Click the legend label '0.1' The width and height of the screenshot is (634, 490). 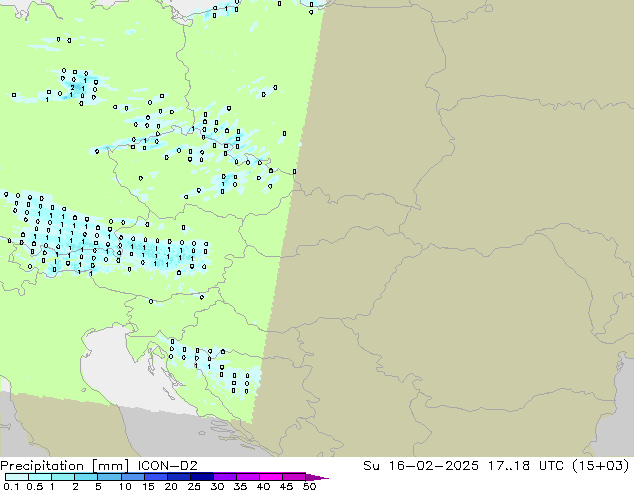(12, 486)
